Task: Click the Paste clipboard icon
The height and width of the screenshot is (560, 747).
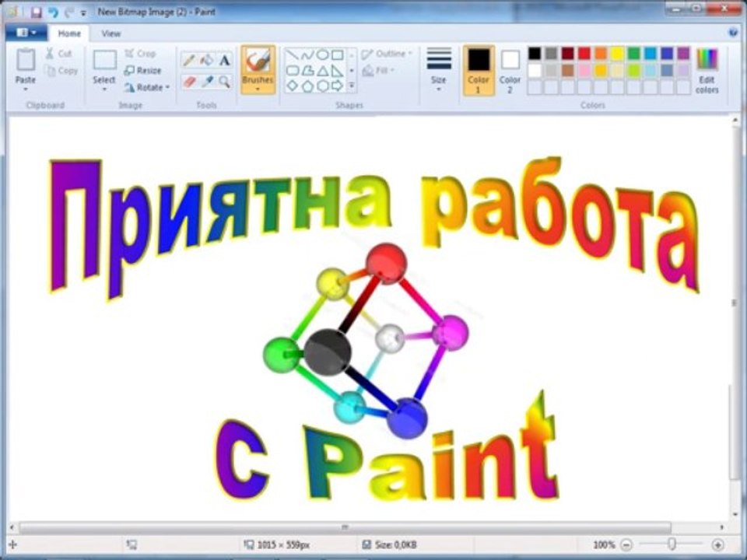Action: [x=25, y=60]
